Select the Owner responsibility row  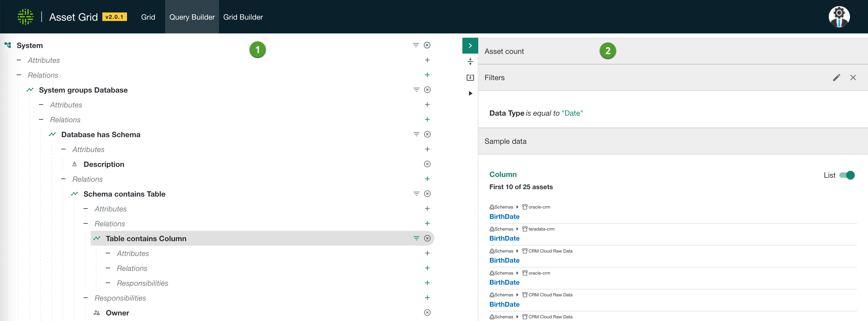(117, 313)
